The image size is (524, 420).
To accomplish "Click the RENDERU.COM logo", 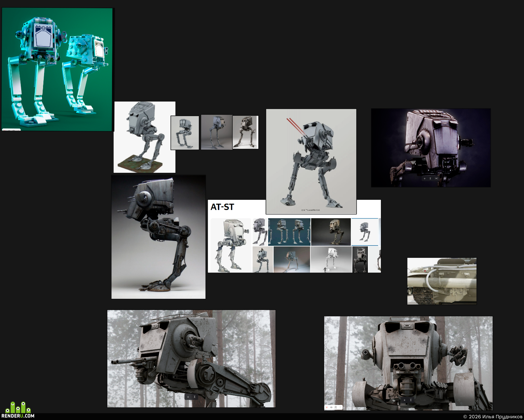I will point(18,410).
